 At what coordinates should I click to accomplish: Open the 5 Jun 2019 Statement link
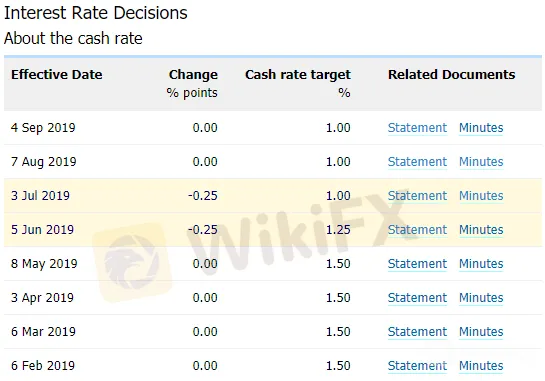point(417,230)
